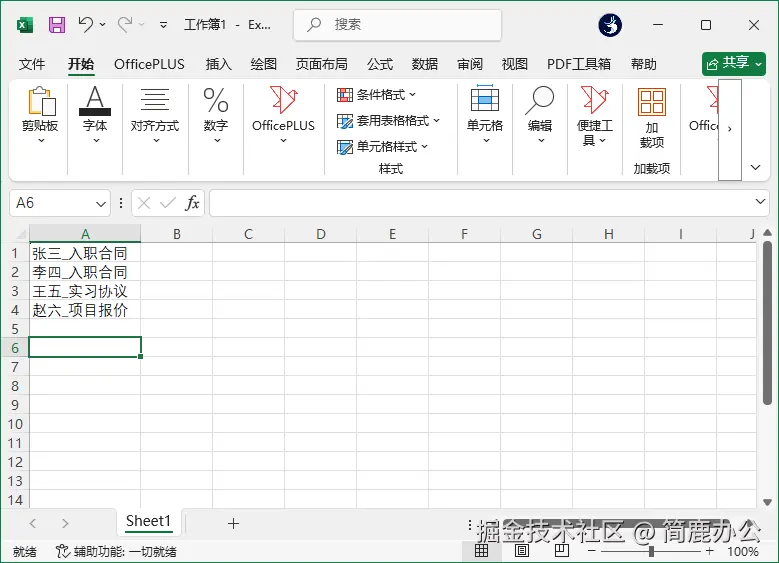Select the Sheet1 tab
This screenshot has height=563, width=779.
pos(148,521)
